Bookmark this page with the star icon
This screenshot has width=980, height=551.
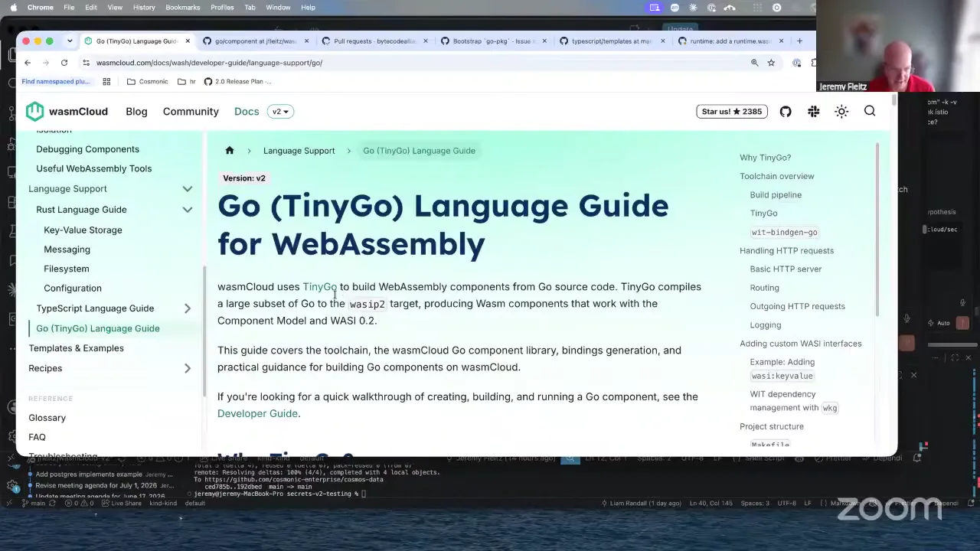point(771,63)
